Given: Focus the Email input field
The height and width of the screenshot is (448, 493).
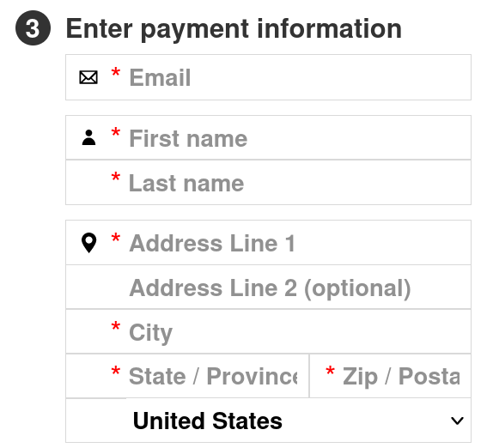Looking at the screenshot, I should [268, 77].
